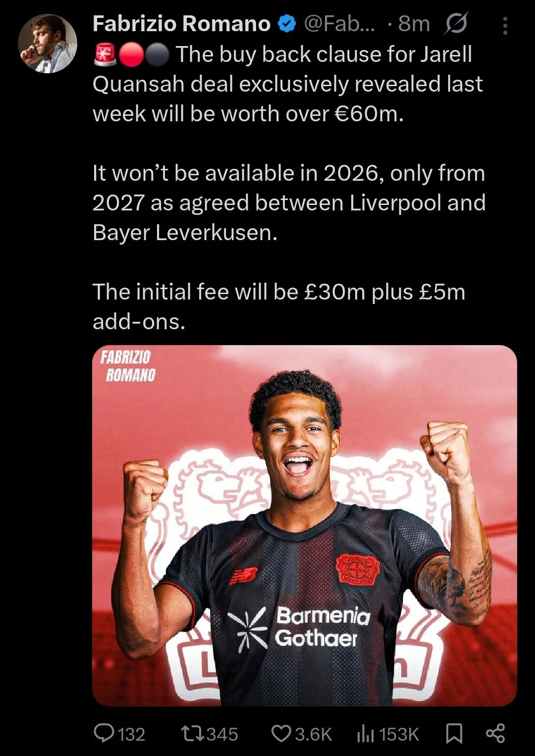
Task: Tap the reply speech bubble icon
Action: [104, 733]
